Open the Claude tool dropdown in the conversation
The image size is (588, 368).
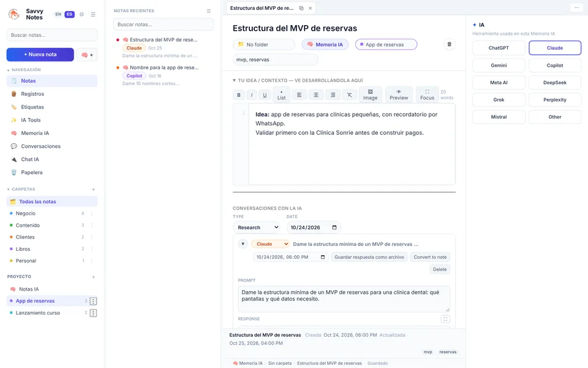pyautogui.click(x=270, y=244)
